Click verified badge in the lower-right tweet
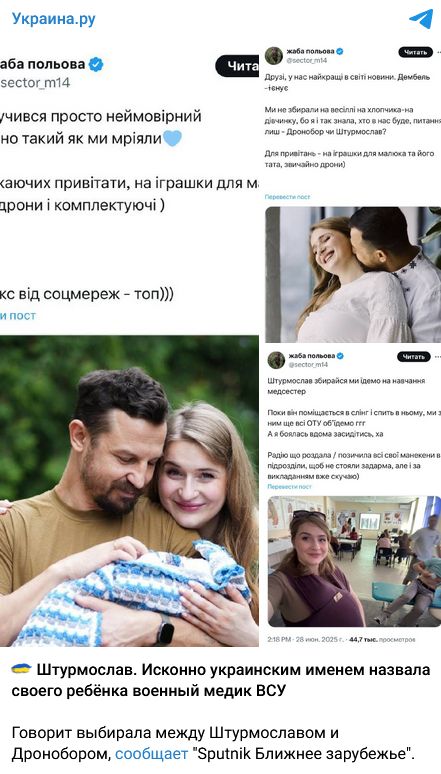 click(x=340, y=356)
